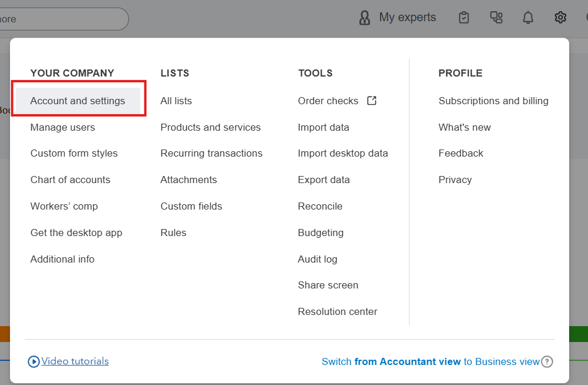Click the overlapping screens icon in header
This screenshot has height=385, width=588.
tap(496, 18)
